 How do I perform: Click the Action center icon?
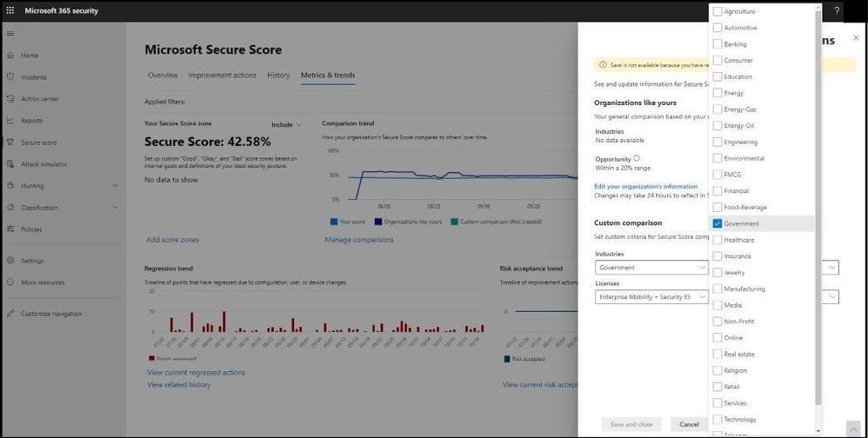click(10, 98)
